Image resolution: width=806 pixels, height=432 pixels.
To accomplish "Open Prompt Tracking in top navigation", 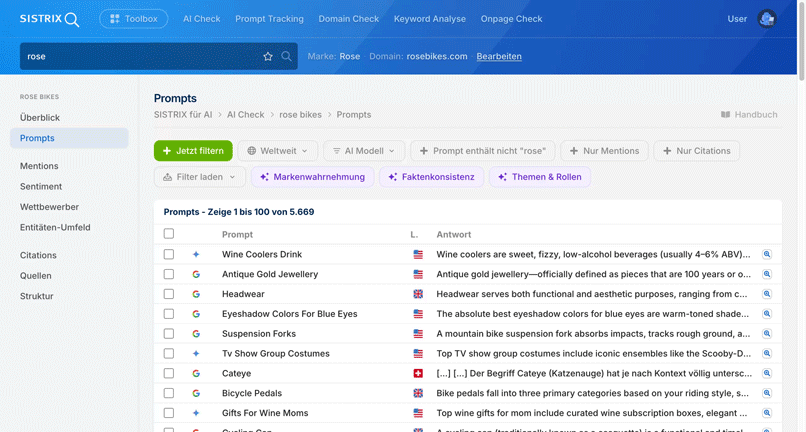I will [x=269, y=19].
